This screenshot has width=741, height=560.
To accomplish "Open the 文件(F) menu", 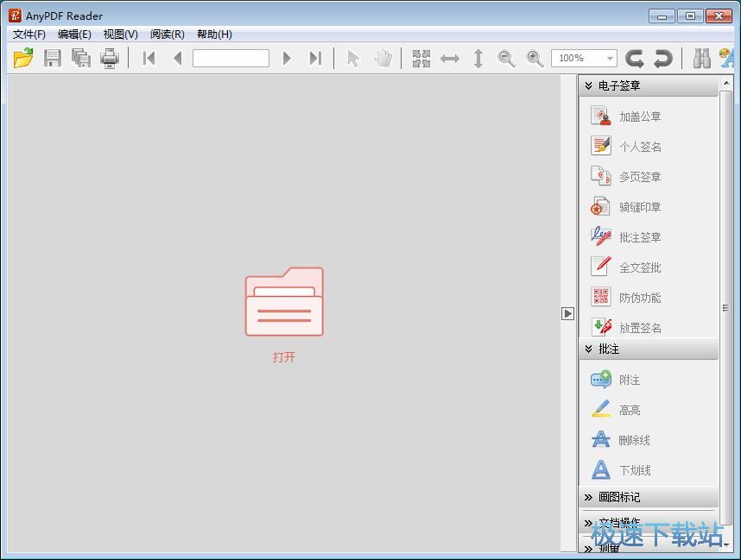I will coord(29,35).
